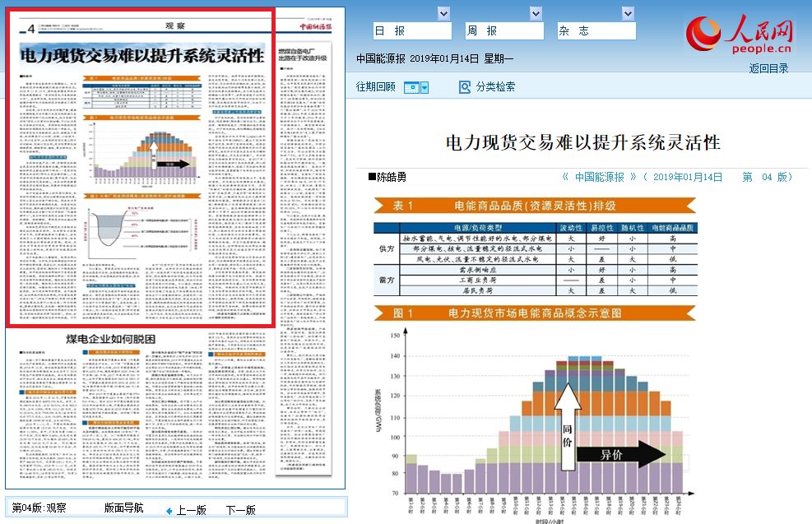Open the 杂志 dropdown arrow

click(629, 13)
